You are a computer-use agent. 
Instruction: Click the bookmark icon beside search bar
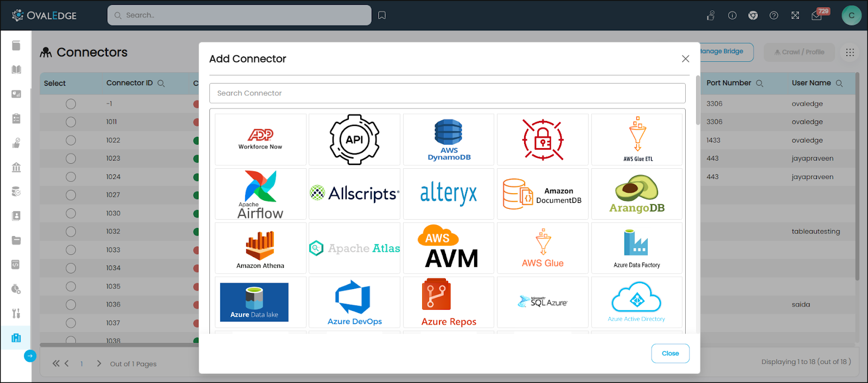382,15
